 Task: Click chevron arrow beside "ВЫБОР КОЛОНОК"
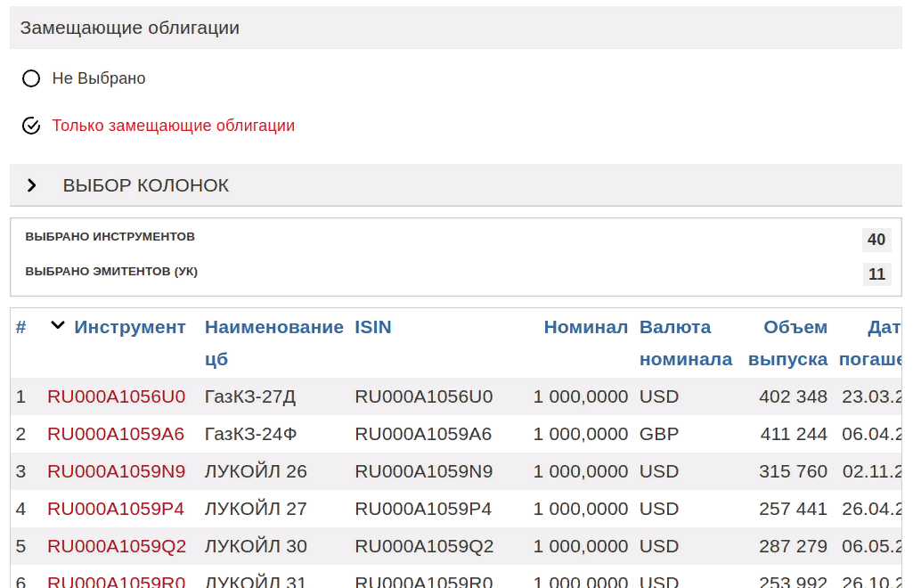32,185
